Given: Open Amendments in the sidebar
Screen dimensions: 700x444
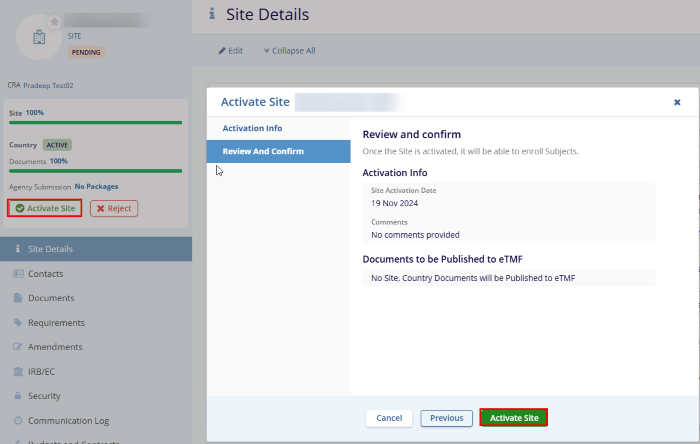Looking at the screenshot, I should tap(55, 347).
